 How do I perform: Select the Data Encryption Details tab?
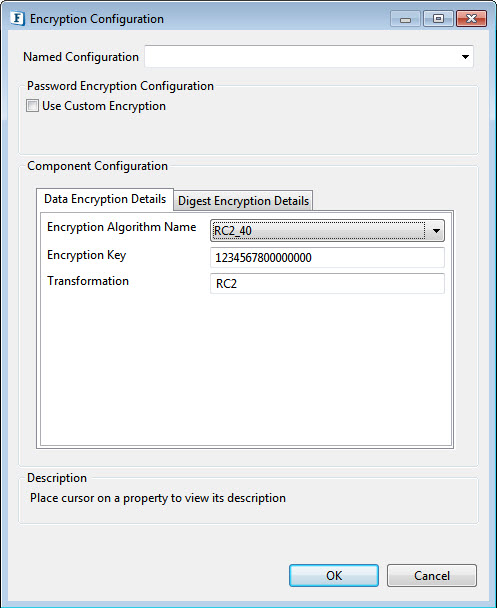105,199
